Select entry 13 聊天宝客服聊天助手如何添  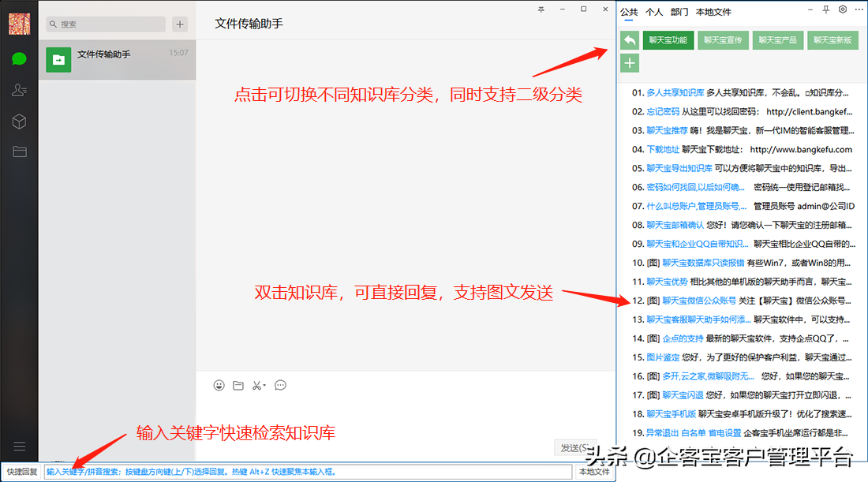(741, 319)
